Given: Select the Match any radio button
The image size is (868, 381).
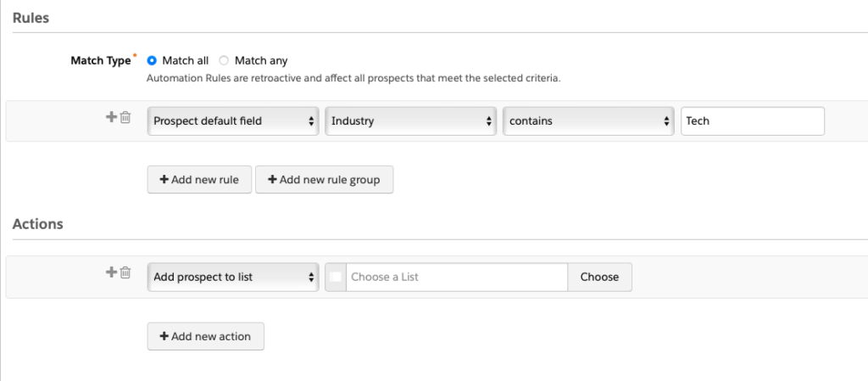Looking at the screenshot, I should 224,60.
